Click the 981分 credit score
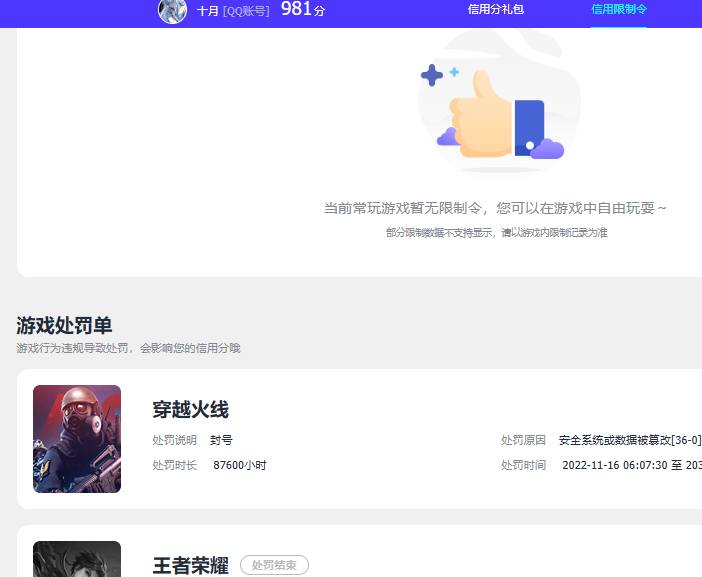The width and height of the screenshot is (702, 577). pyautogui.click(x=303, y=9)
